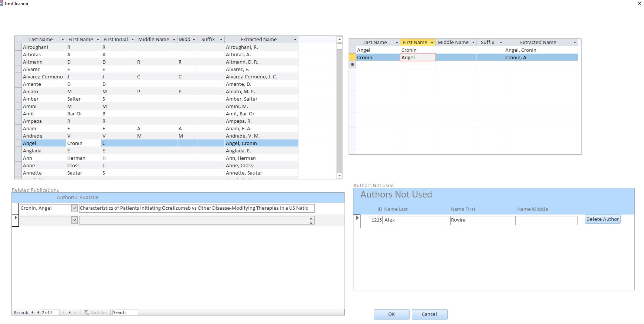Click the Suffix column header in left grid
Viewport: 644px width, 324px height.
[x=208, y=40]
